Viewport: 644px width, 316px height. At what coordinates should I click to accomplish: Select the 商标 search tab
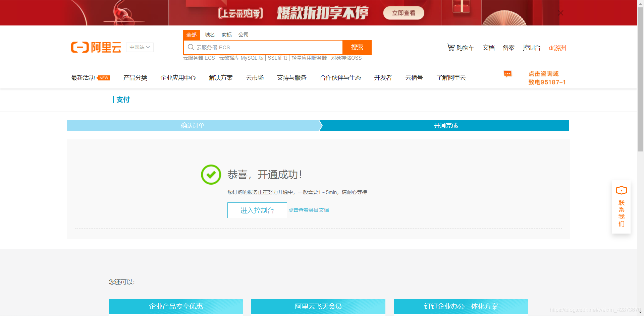[x=227, y=35]
